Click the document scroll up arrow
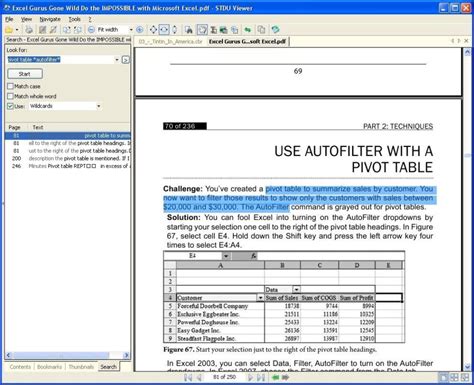474x385 pixels. (x=467, y=52)
